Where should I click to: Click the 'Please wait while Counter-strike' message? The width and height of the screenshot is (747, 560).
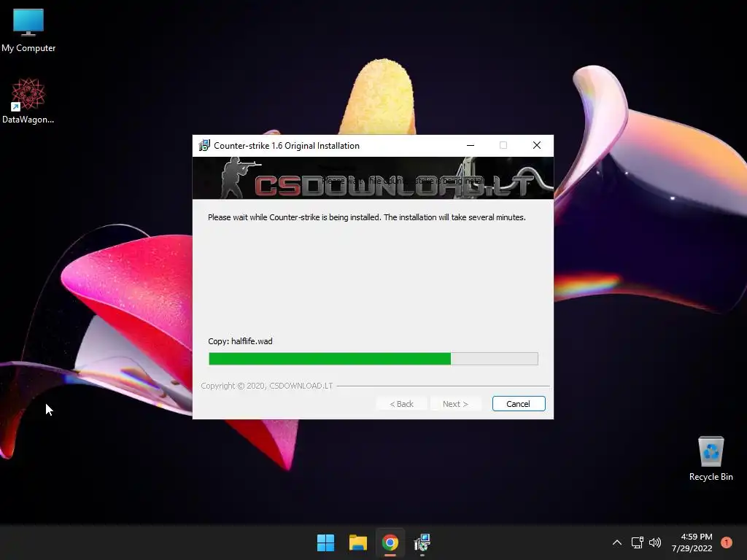367,217
